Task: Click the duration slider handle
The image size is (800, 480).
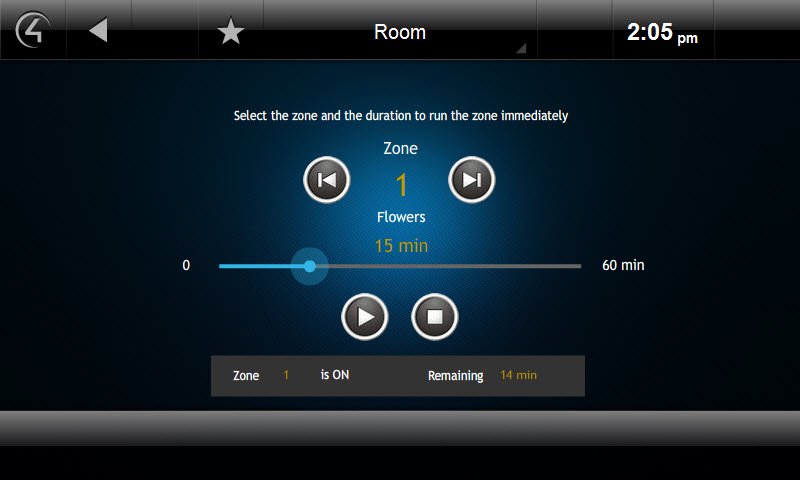Action: point(310,266)
